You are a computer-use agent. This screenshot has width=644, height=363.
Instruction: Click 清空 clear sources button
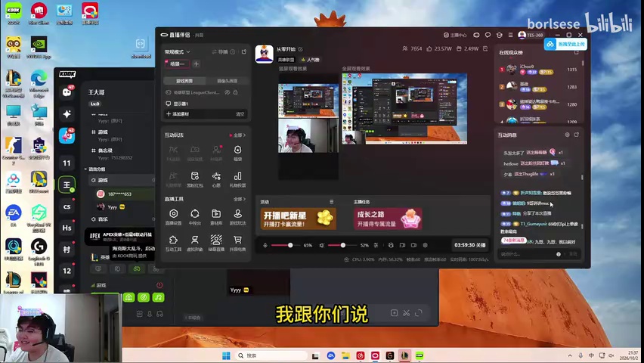[240, 114]
